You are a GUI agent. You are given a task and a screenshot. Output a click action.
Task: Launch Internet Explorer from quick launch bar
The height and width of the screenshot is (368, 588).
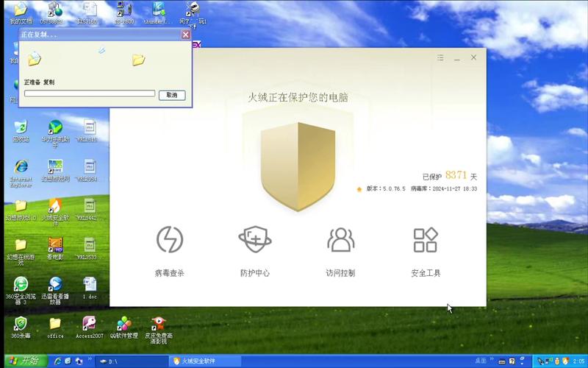click(x=57, y=361)
